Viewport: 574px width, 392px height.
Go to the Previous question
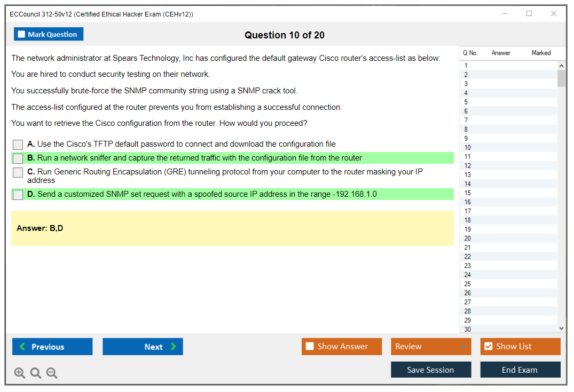point(52,347)
